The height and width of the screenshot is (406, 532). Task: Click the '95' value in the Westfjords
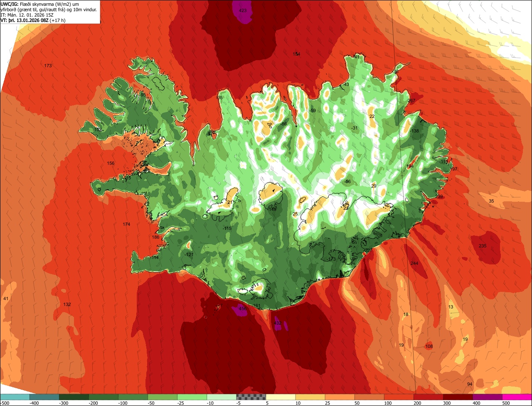[143, 95]
